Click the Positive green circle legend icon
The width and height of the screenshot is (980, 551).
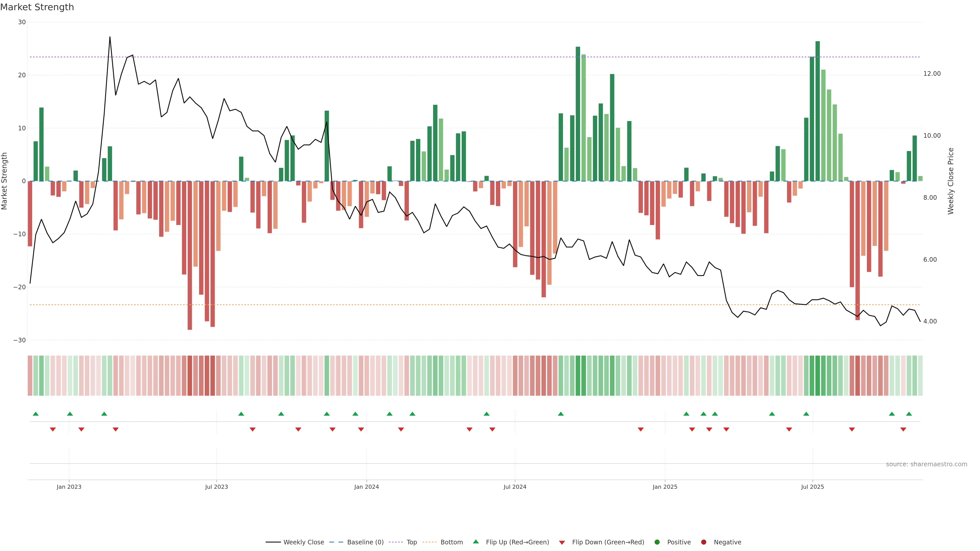657,542
